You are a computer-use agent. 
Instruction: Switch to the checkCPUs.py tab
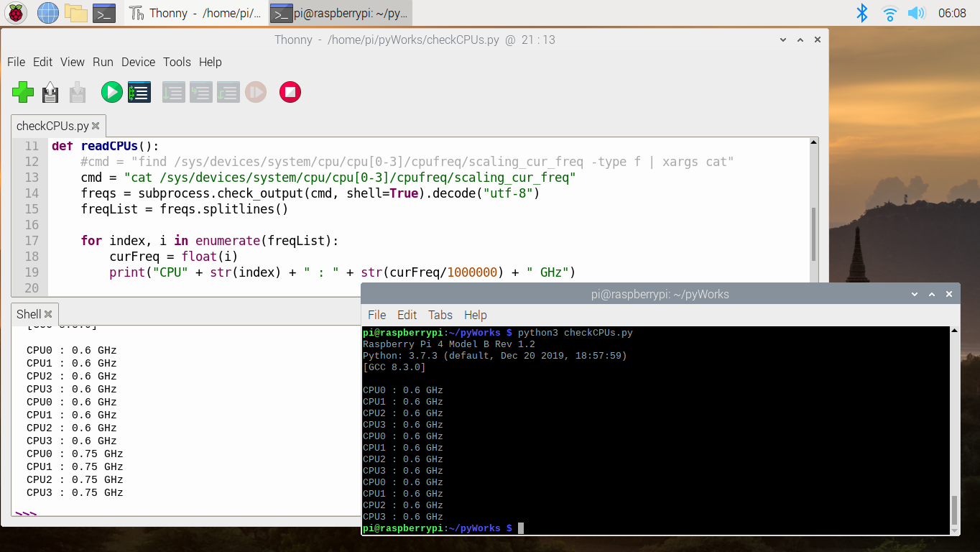[55, 125]
